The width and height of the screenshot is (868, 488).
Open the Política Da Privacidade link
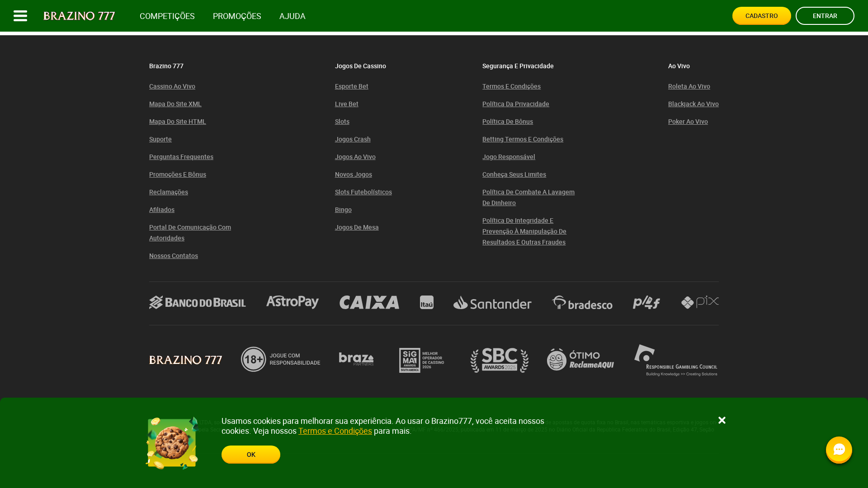point(516,104)
